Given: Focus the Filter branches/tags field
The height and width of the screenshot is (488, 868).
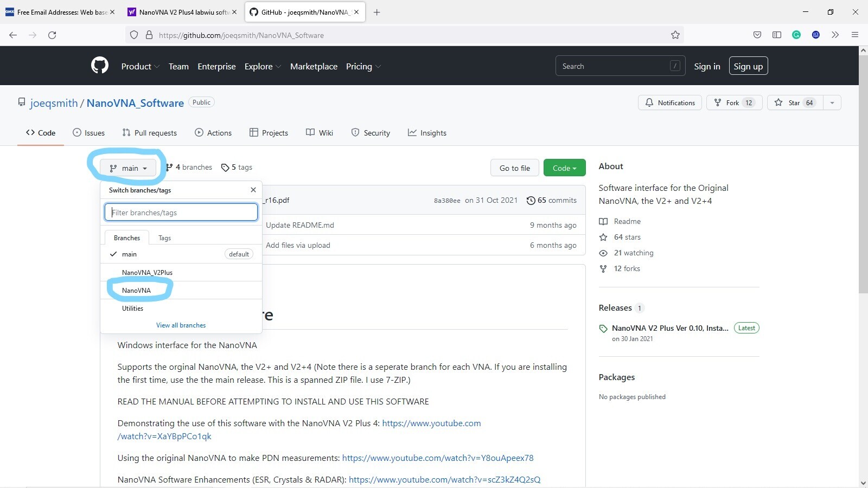Looking at the screenshot, I should [181, 212].
